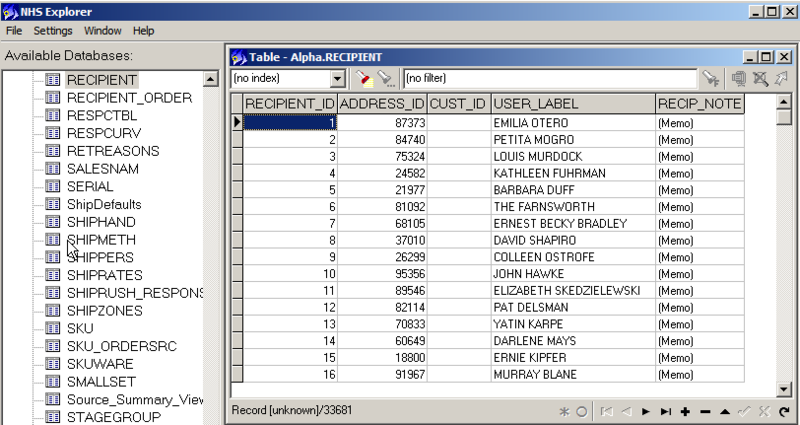Click the circle icon in the record navigator
This screenshot has width=800, height=425.
582,411
